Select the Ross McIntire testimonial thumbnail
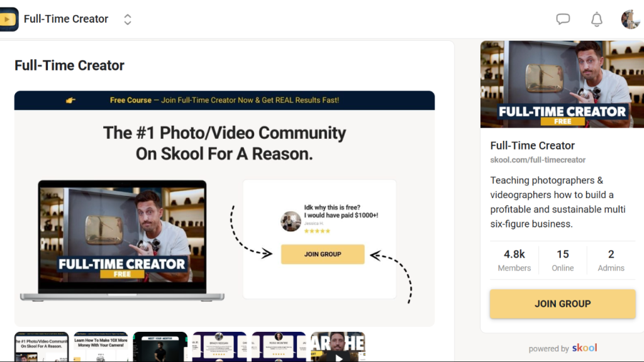644x362 pixels. 279,347
